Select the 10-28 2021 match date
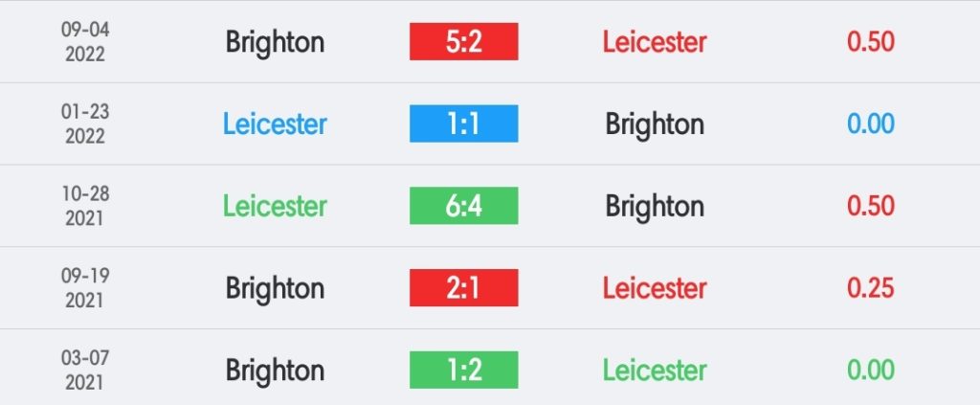Viewport: 980px width, 405px height. coord(85,206)
